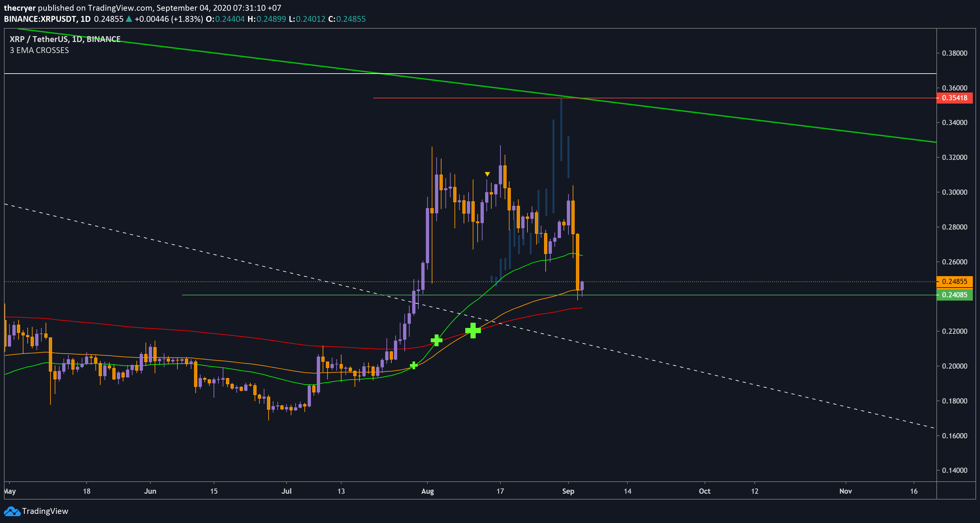Click the '16' date label after Nov
980x523 pixels.
coord(914,491)
